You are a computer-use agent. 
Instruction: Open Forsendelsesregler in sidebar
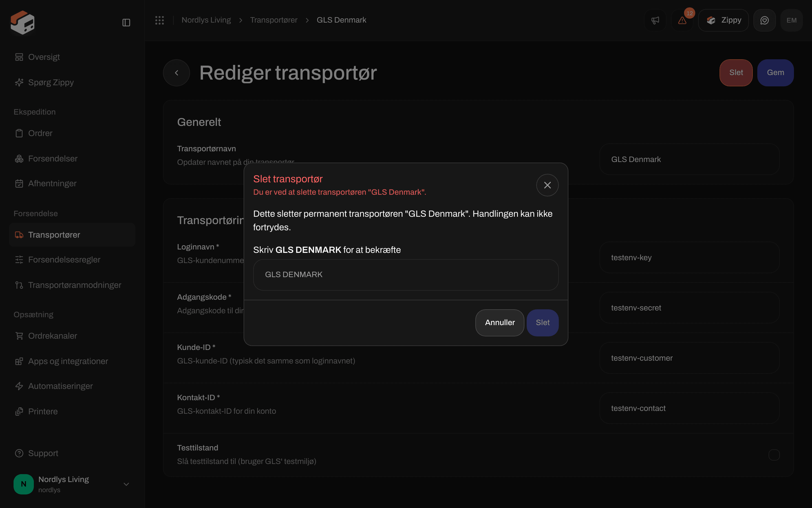point(72,260)
